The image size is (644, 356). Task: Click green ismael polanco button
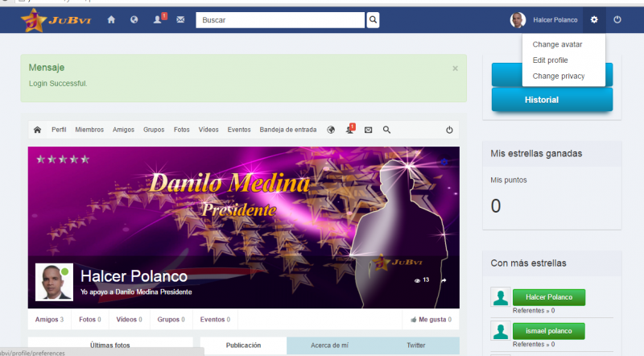tap(549, 331)
